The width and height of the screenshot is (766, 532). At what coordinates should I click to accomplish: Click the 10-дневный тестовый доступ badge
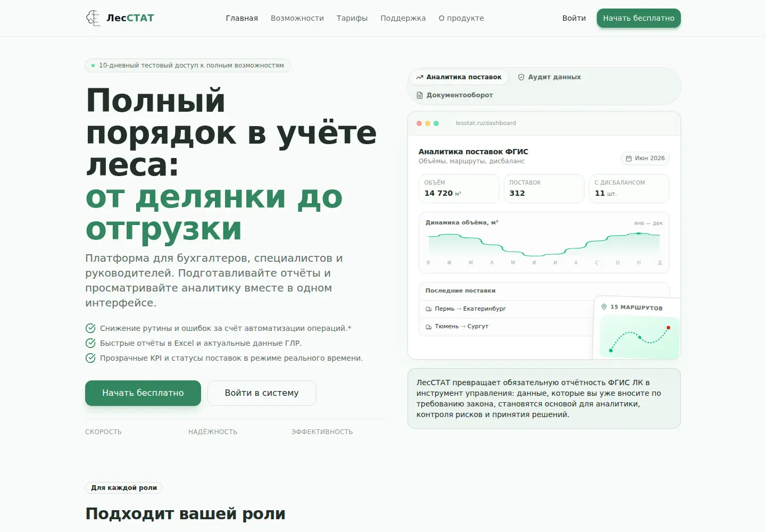(x=188, y=65)
